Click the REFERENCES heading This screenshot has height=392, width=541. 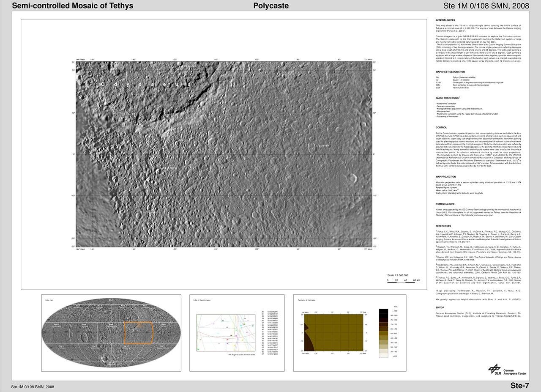(x=443, y=226)
